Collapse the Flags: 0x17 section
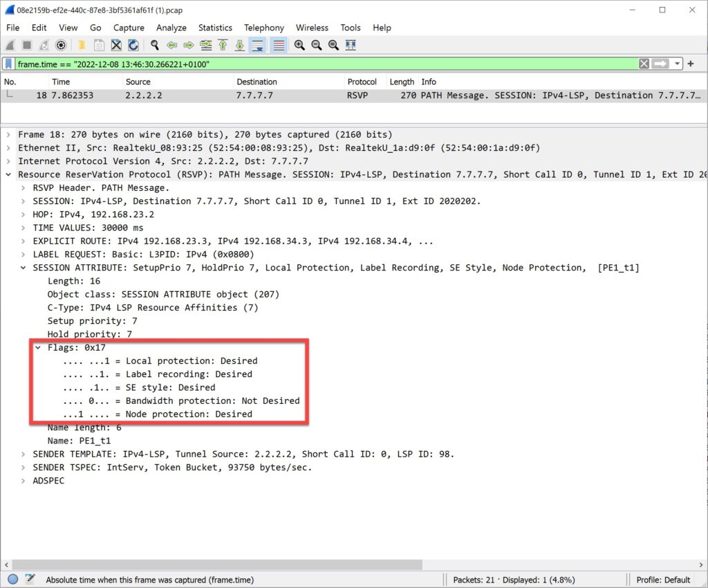The height and width of the screenshot is (588, 708). click(x=38, y=347)
